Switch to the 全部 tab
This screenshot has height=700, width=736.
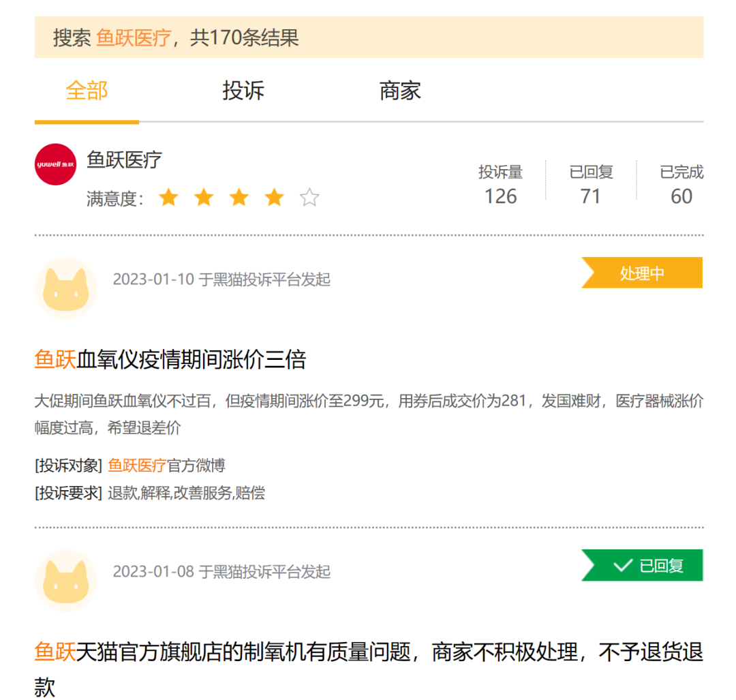87,91
